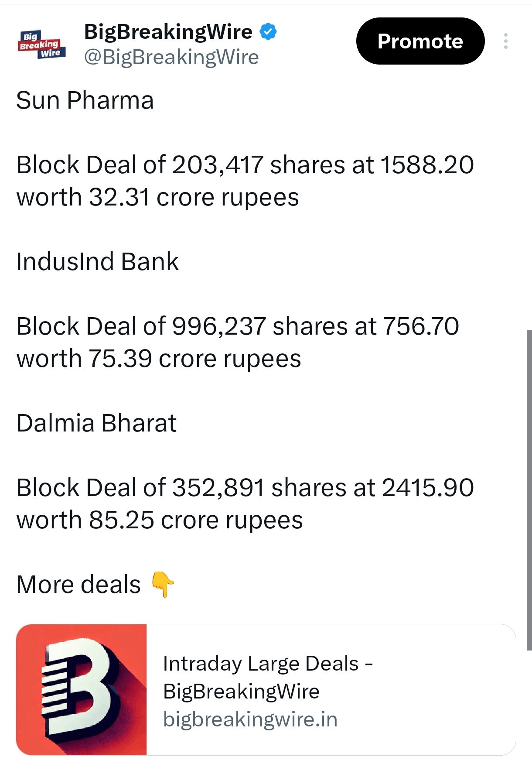Click the More deals text
Screen dimensions: 532x767
point(78,585)
